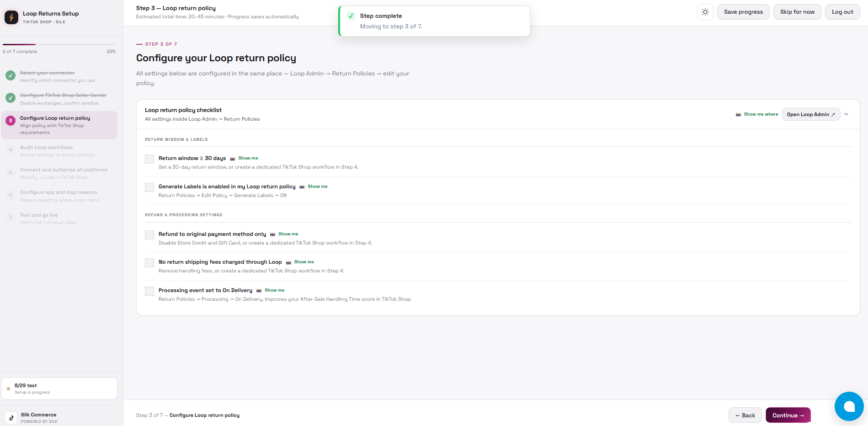This screenshot has height=426, width=868.
Task: Click the TikTok logo beside Silk Commerce
Action: [x=11, y=418]
